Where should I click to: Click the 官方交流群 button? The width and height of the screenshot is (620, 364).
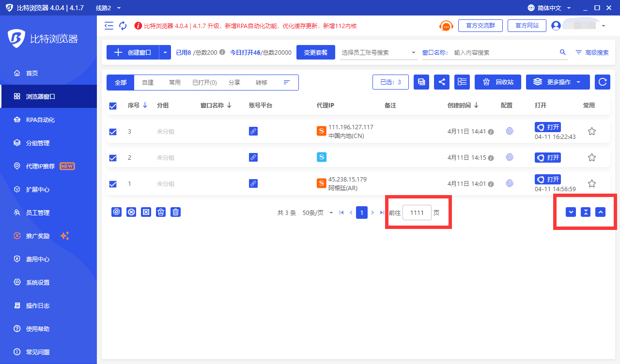tap(480, 26)
